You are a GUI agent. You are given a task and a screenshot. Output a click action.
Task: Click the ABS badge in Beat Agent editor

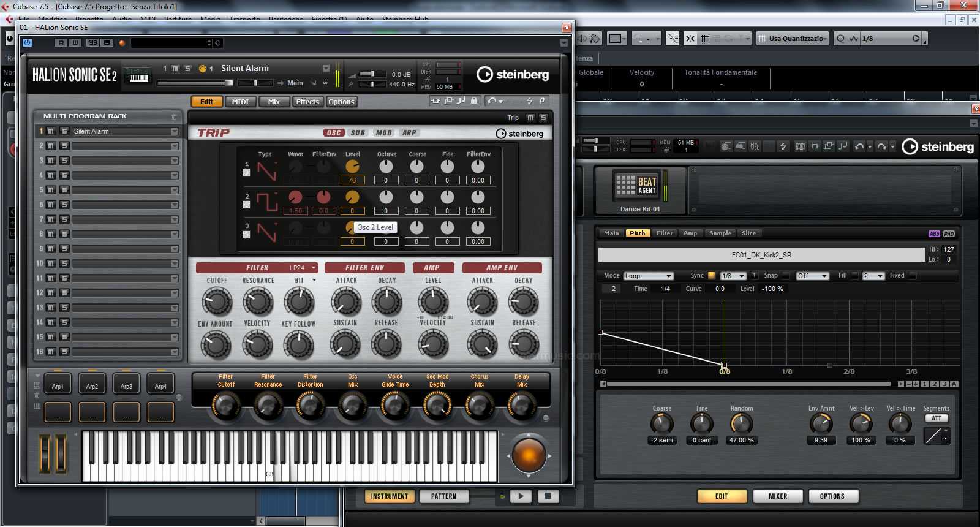pyautogui.click(x=934, y=233)
